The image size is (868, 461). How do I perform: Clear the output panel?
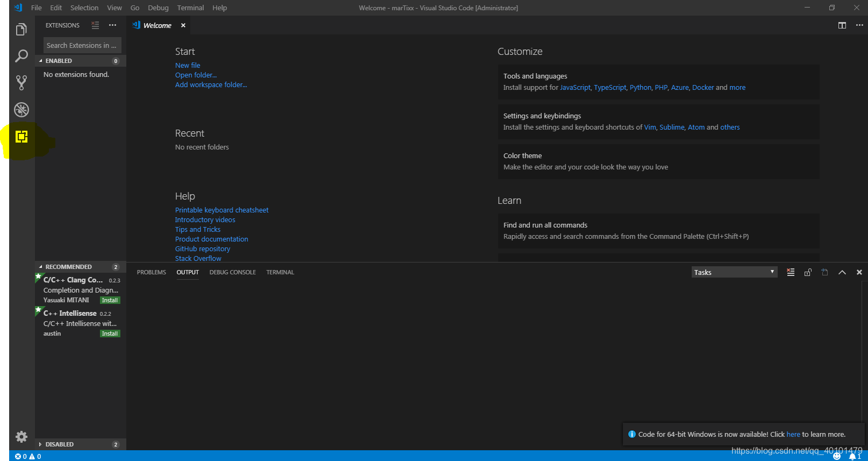[791, 272]
